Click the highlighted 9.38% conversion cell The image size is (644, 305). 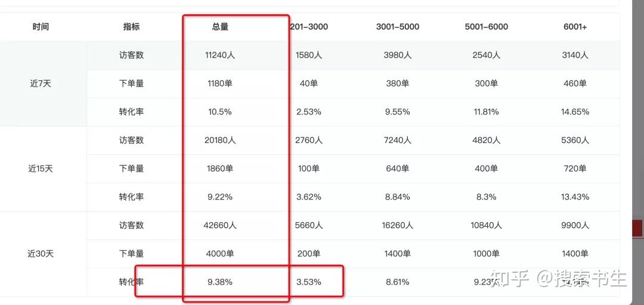coord(220,282)
